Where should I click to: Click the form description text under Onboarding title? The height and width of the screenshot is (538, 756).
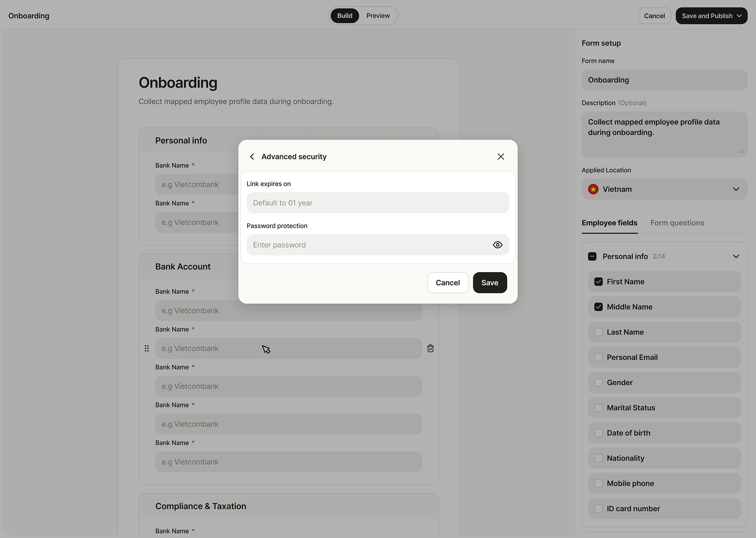[236, 102]
